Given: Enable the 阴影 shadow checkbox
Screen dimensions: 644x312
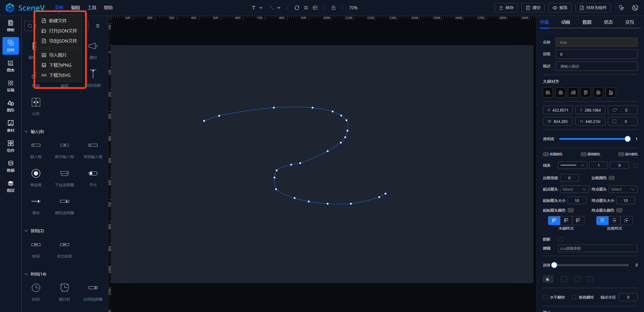Looking at the screenshot, I should click(x=560, y=239).
